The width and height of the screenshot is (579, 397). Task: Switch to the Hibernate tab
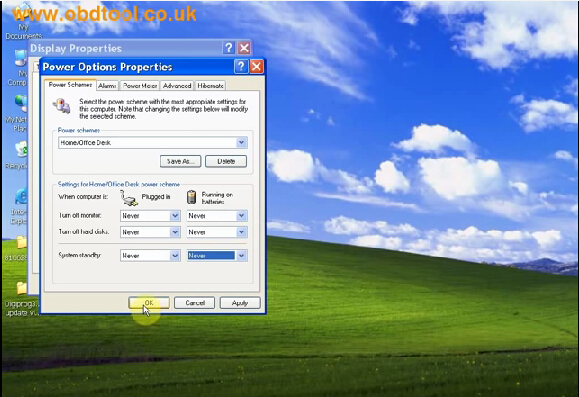[210, 86]
